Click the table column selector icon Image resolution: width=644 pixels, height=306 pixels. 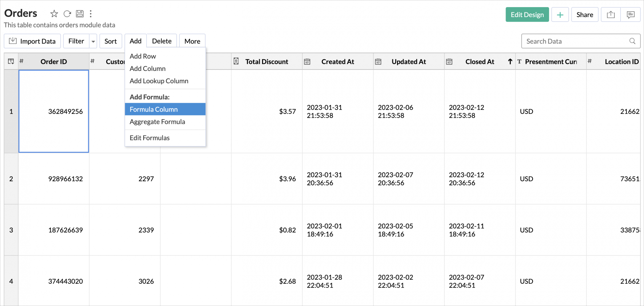(x=11, y=62)
